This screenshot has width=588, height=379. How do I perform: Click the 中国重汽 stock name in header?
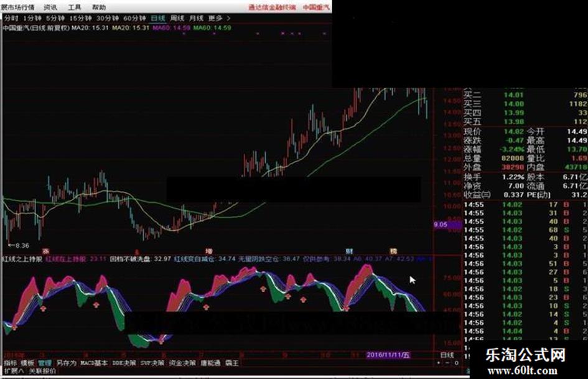[317, 7]
